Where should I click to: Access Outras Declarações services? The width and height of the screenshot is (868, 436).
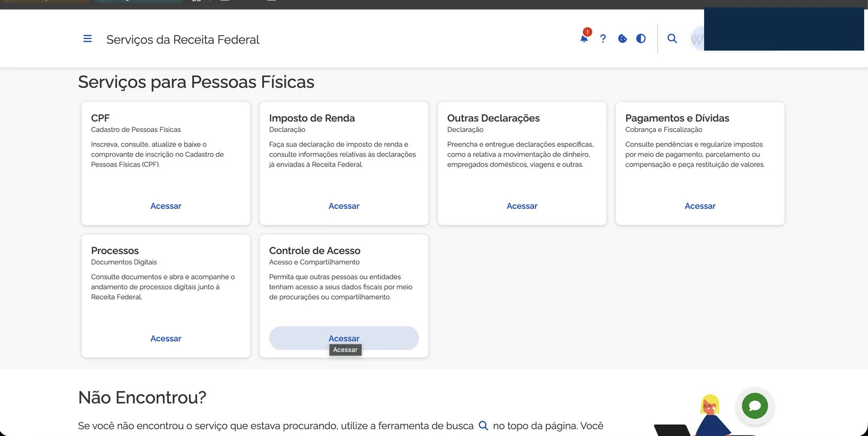(x=522, y=206)
